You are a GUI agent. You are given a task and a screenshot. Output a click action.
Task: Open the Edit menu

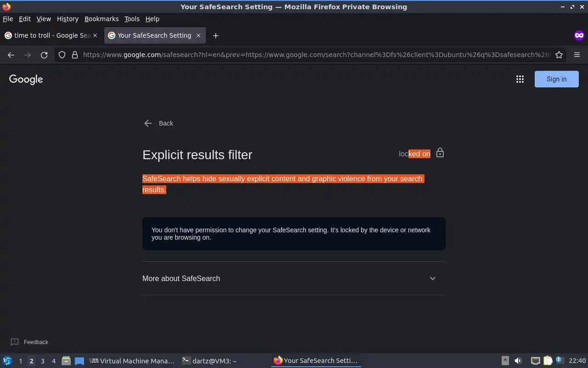(25, 19)
